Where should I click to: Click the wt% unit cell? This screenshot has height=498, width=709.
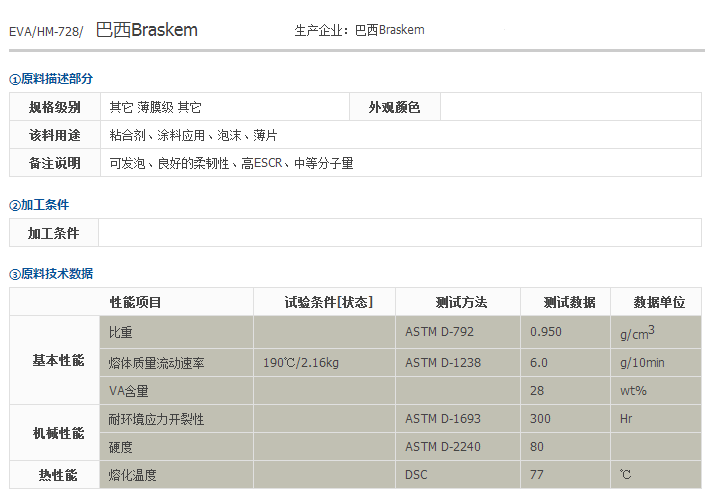coord(656,390)
